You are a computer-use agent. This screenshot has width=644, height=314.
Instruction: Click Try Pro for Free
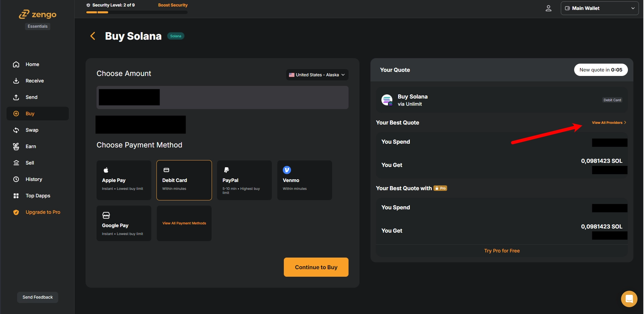coord(501,250)
